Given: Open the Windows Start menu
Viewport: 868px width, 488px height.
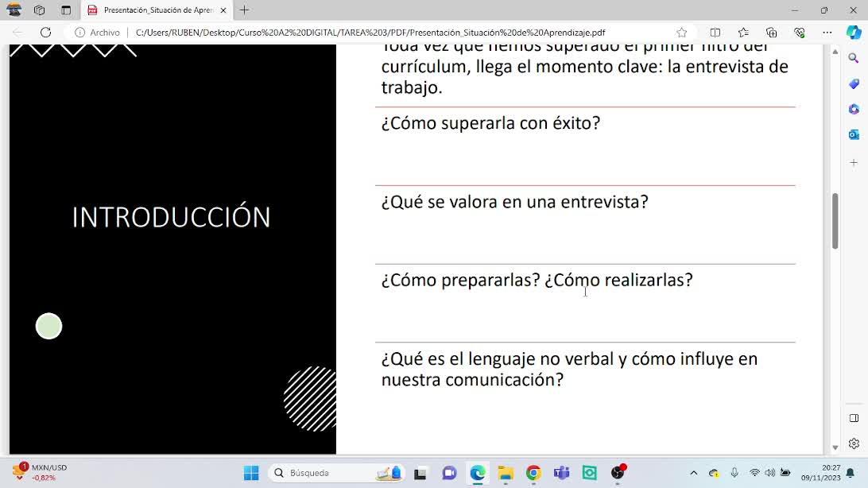Looking at the screenshot, I should click(x=251, y=473).
